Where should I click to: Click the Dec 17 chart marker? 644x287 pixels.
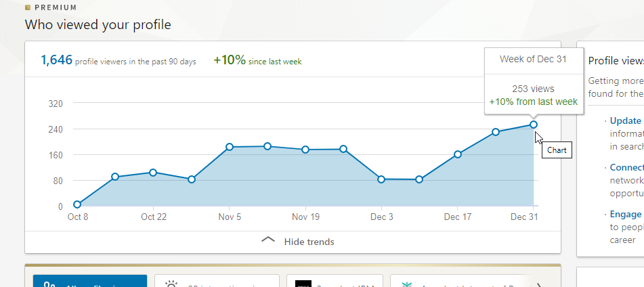458,154
